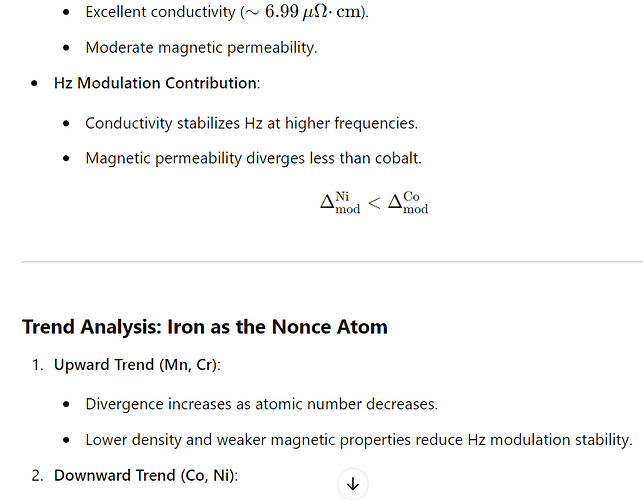Image resolution: width=643 pixels, height=500 pixels.
Task: Click the 6.99 μΩ·cm resistivity value
Action: pyautogui.click(x=315, y=11)
